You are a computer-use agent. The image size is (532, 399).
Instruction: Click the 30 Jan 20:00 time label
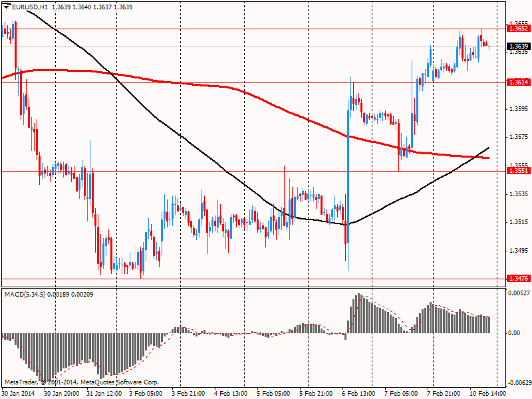click(x=62, y=394)
